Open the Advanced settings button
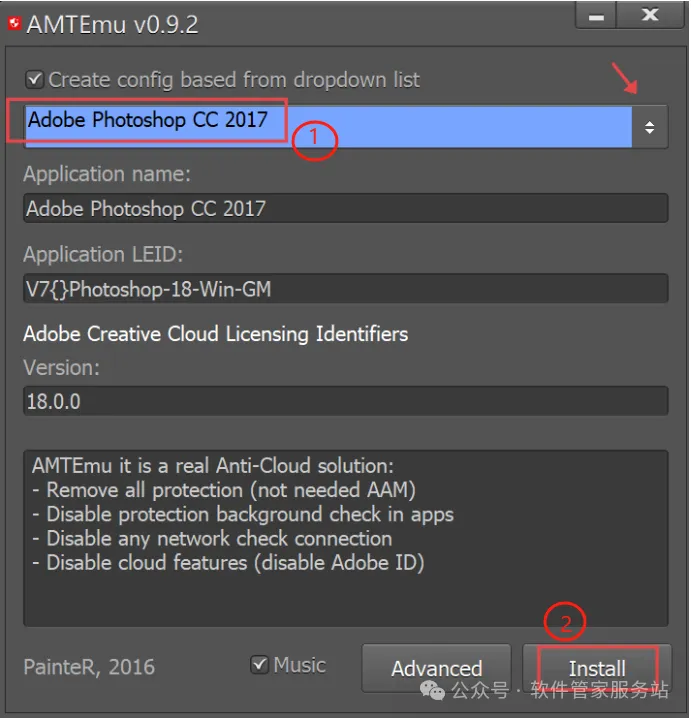This screenshot has height=718, width=691. click(436, 668)
